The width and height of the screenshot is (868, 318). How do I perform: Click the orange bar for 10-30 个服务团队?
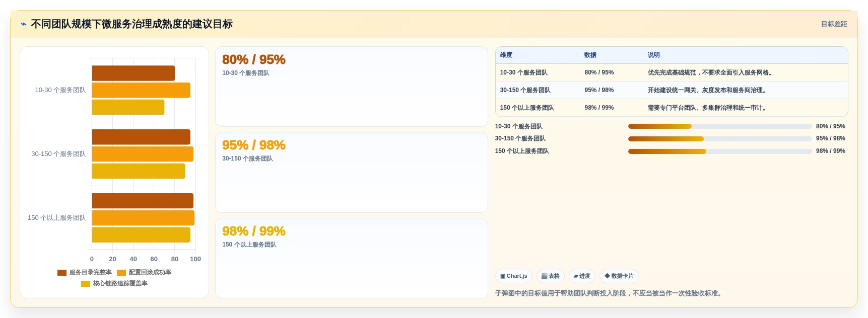[141, 91]
